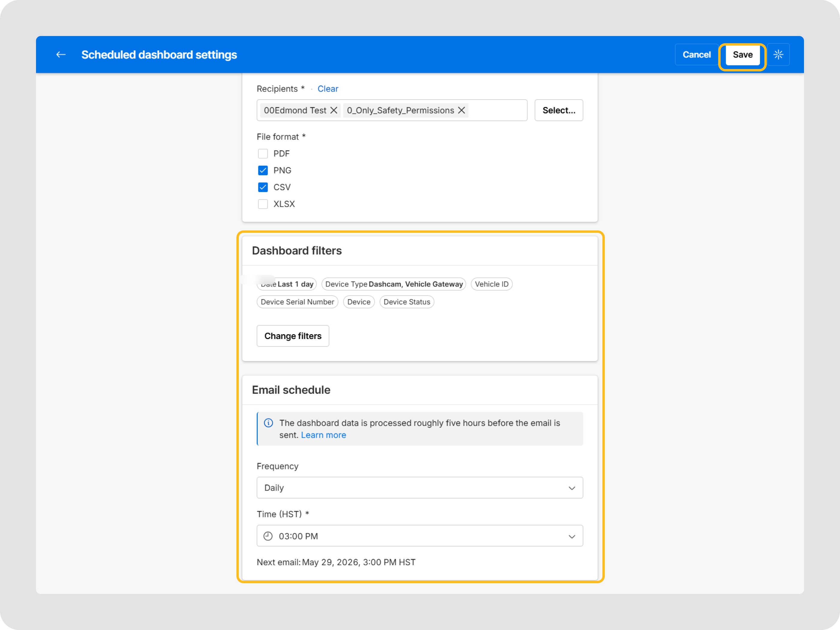This screenshot has width=840, height=630.
Task: Open the Frequency dropdown set to Daily
Action: tap(420, 487)
